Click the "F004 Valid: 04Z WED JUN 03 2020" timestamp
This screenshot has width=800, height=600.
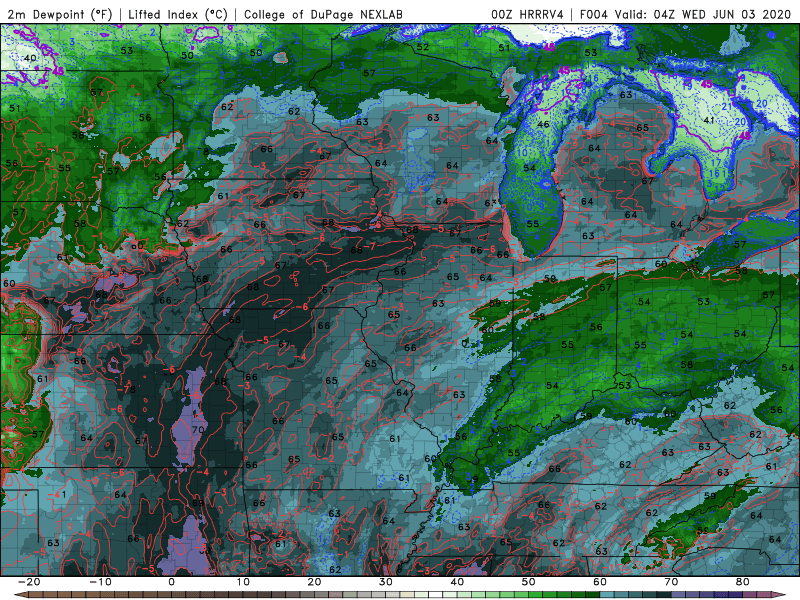pyautogui.click(x=685, y=14)
